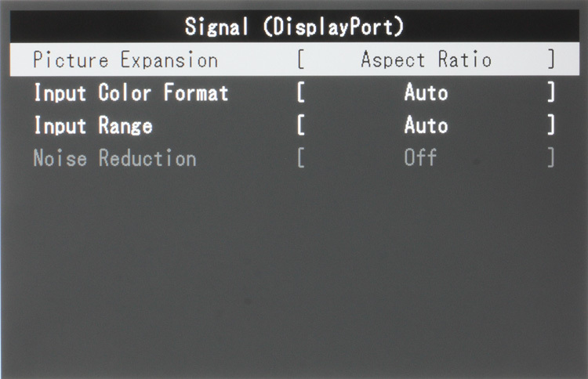The image size is (588, 379).
Task: Toggle the Noise Reduction Off value
Action: pos(420,158)
